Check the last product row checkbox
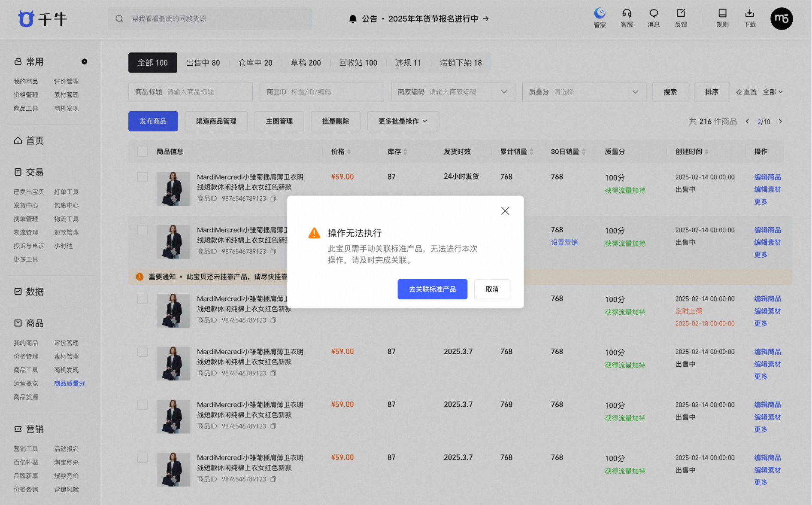 point(142,458)
